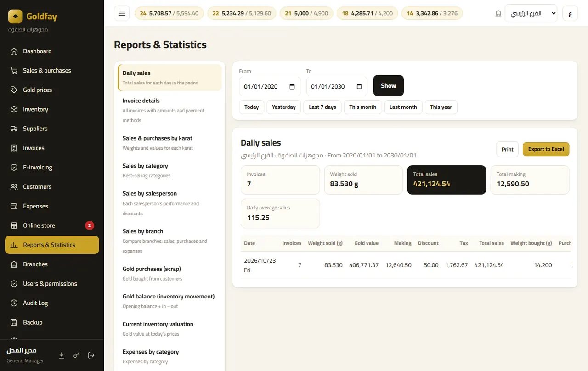Image resolution: width=588 pixels, height=371 pixels.
Task: Open Branches in the sidebar
Action: [x=52, y=264]
